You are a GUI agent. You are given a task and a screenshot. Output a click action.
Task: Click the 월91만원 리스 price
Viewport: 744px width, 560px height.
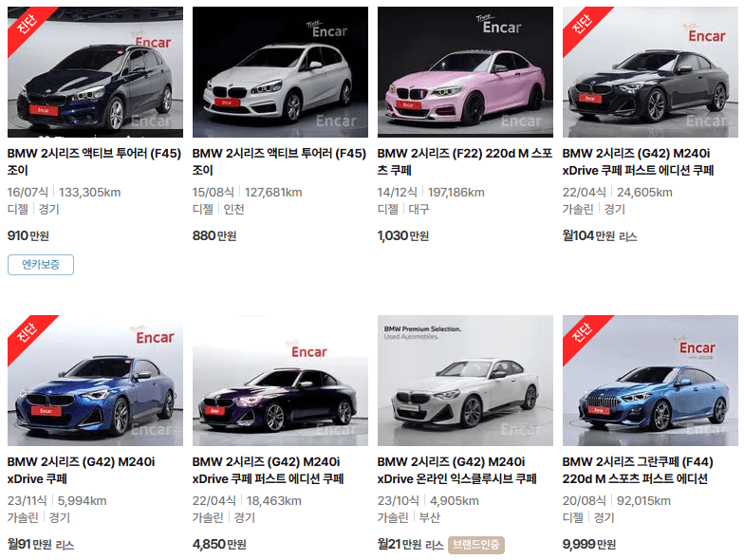40,545
